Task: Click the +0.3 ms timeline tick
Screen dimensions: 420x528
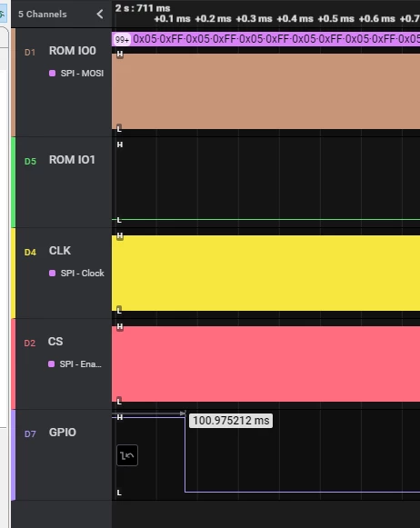Action: click(x=254, y=19)
